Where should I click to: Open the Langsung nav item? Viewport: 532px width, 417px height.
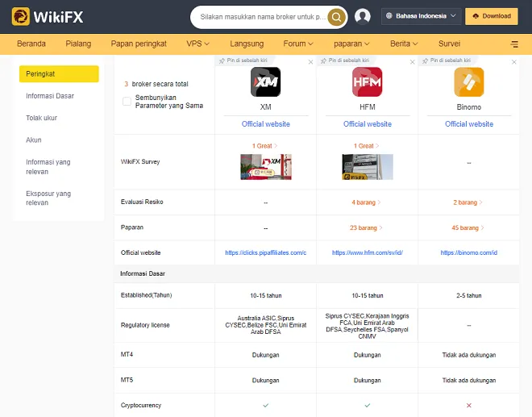pyautogui.click(x=247, y=44)
